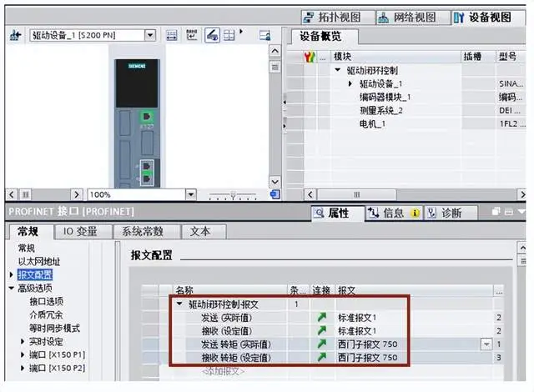The height and width of the screenshot is (392, 534).
Task: Select 测量系统_2 row in overview
Action: pos(406,110)
